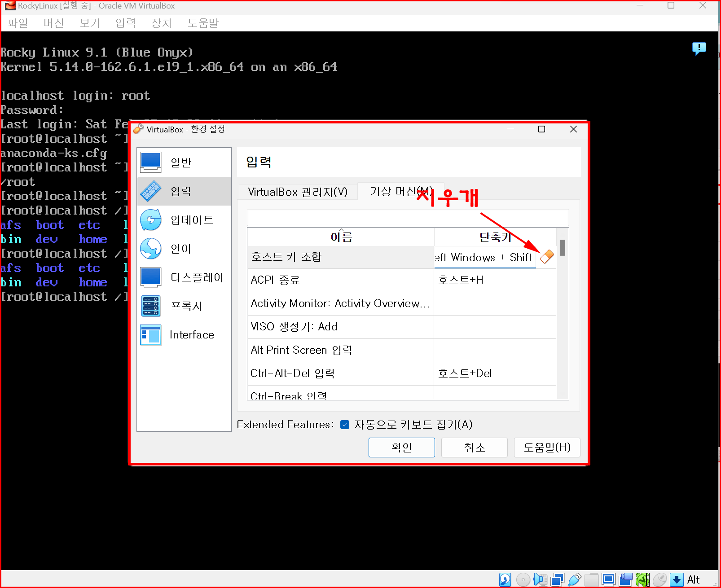Click the 단축키 column header
This screenshot has height=588, width=721.
point(495,237)
